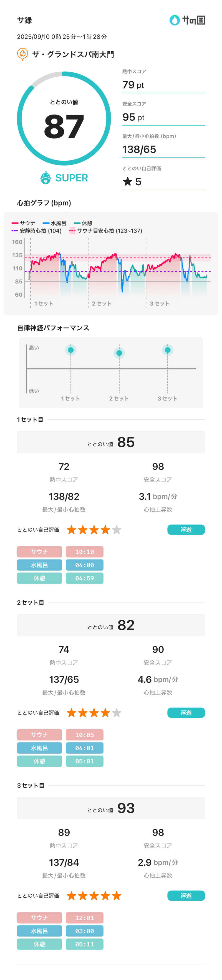222x980 pixels.
Task: Toggle the 水風呂 series in graph legend
Action: [54, 223]
